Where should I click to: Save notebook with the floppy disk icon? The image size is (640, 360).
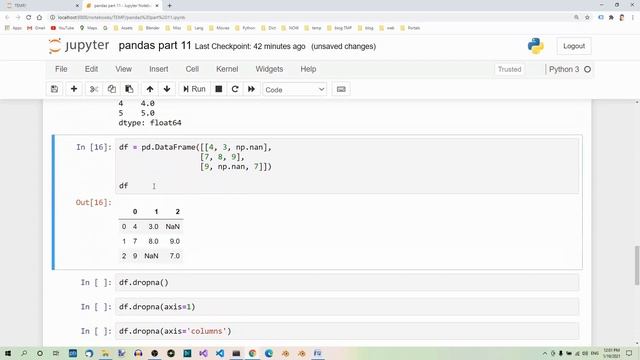coord(54,89)
